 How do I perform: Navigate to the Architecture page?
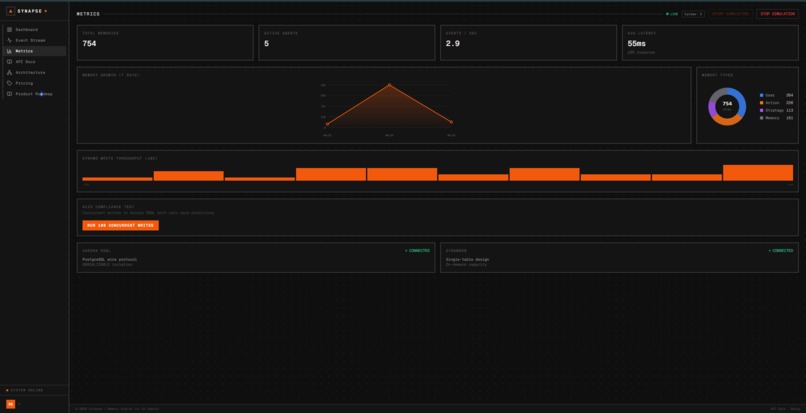34,73
